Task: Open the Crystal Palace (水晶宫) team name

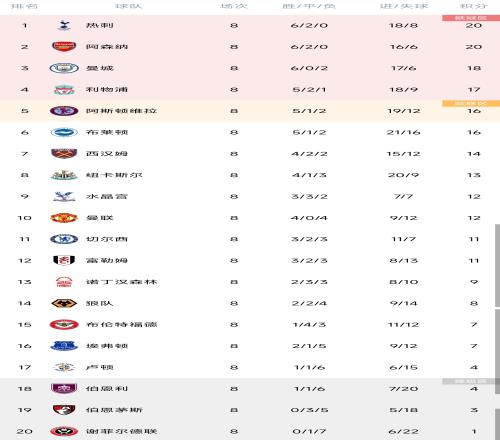Action: pos(107,196)
